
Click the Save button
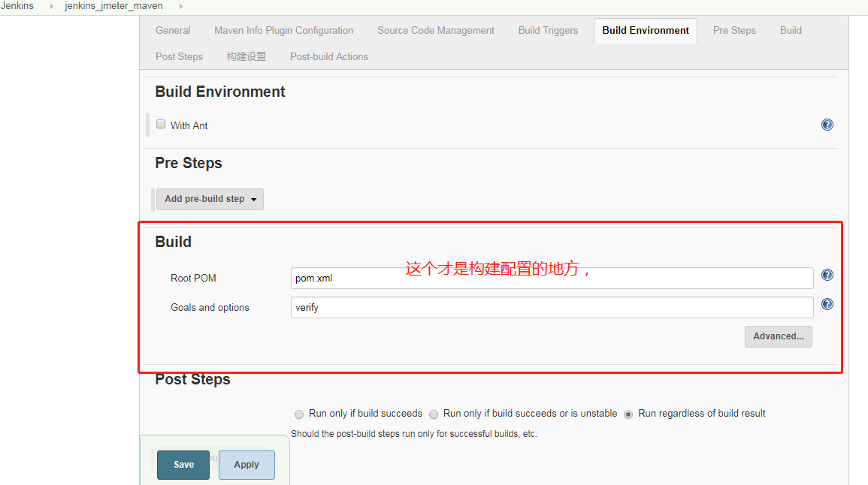pos(183,465)
